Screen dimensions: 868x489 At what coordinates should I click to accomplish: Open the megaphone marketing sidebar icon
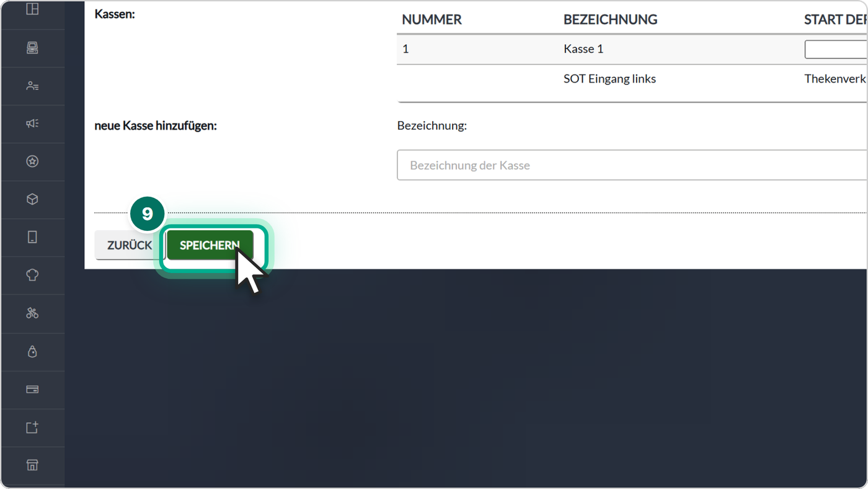pyautogui.click(x=32, y=123)
